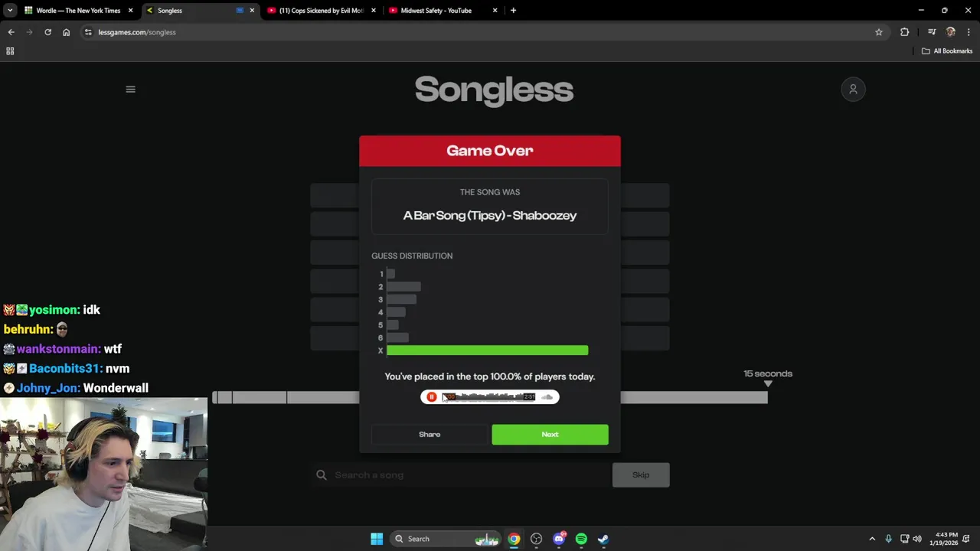Open the volume tray icon
The height and width of the screenshot is (551, 980).
917,539
